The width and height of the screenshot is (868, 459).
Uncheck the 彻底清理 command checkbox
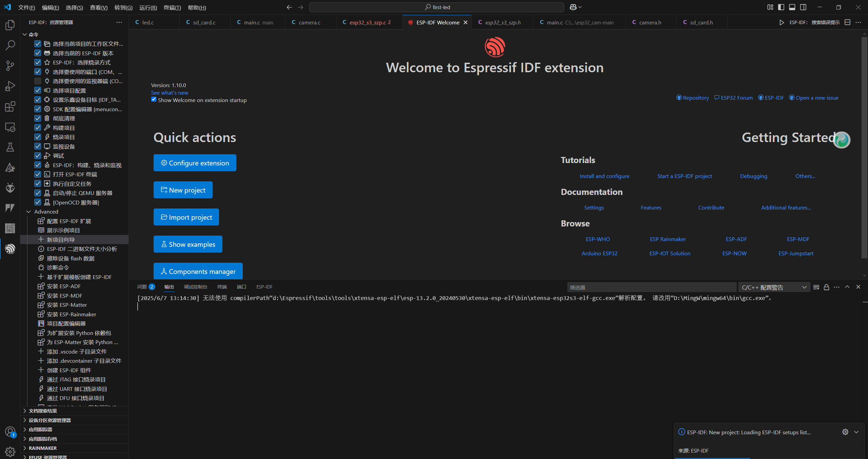tap(38, 118)
